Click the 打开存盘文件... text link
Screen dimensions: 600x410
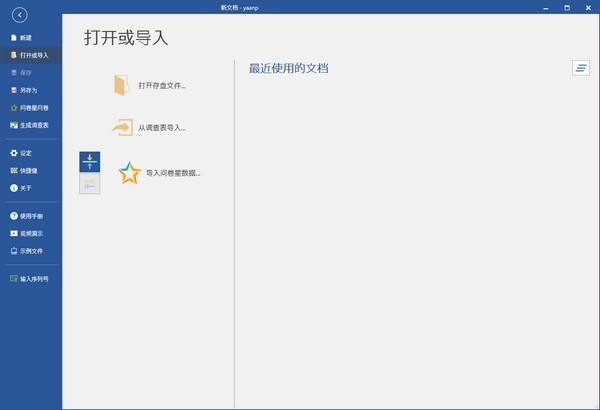coord(162,86)
